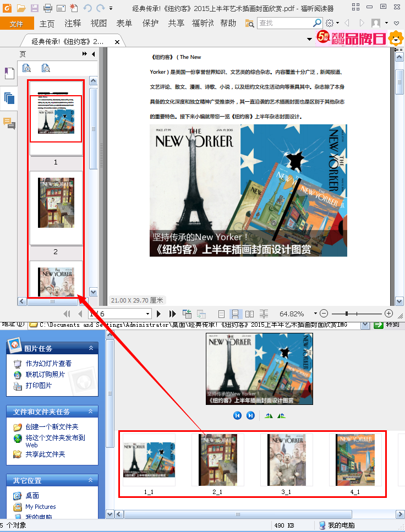
Task: Open the page number dropdown
Action: (x=147, y=314)
